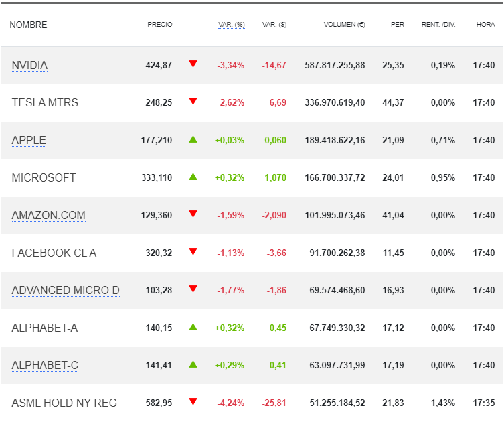This screenshot has height=426, width=504.
Task: Open the NVIDIA stock link
Action: (x=29, y=66)
